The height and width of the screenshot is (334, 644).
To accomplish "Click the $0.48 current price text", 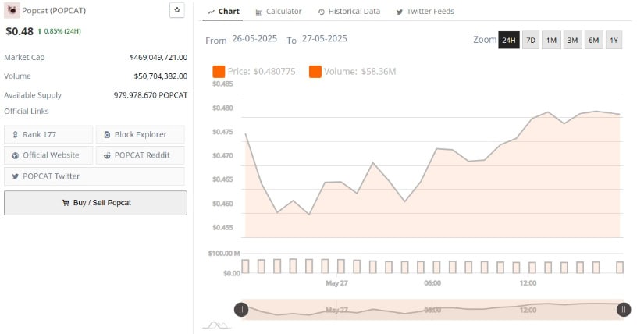I will tap(20, 31).
